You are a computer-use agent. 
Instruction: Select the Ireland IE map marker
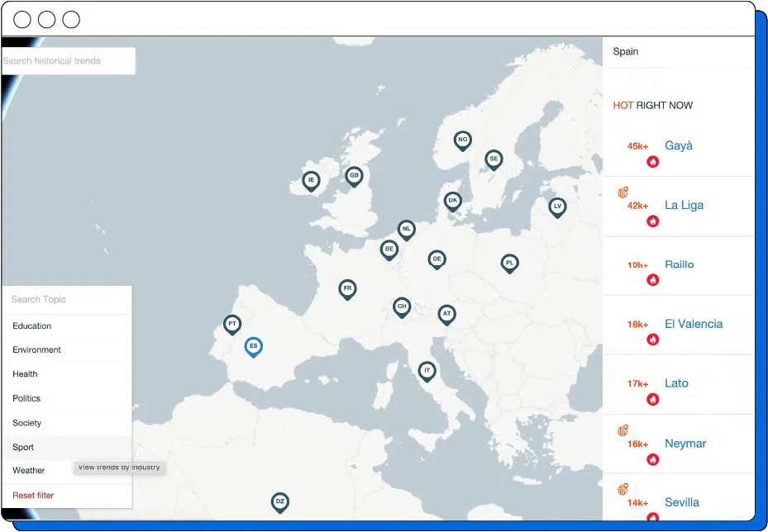tap(311, 180)
